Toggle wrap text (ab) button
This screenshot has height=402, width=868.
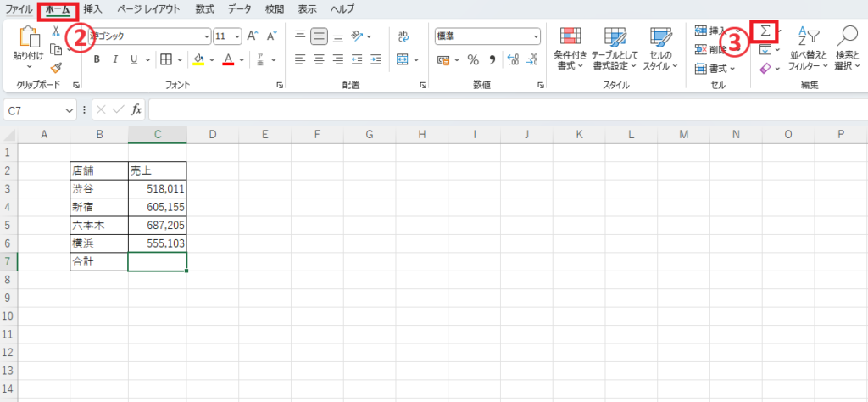pos(403,36)
